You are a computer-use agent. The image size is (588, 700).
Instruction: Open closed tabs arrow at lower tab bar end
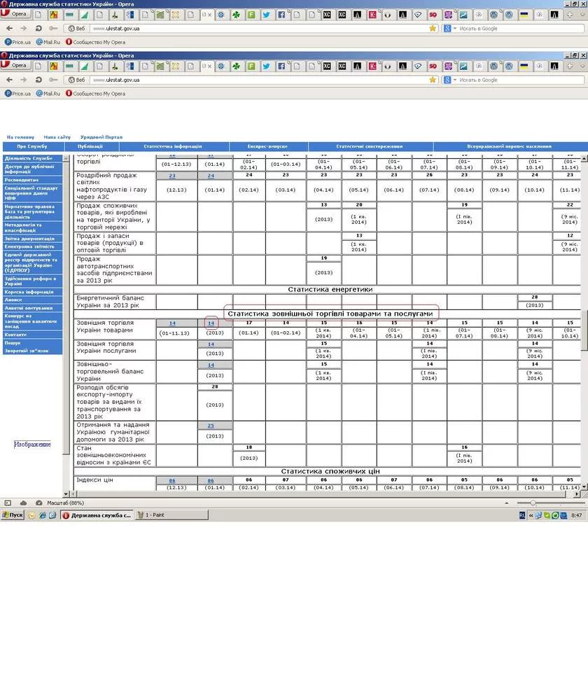tap(582, 66)
